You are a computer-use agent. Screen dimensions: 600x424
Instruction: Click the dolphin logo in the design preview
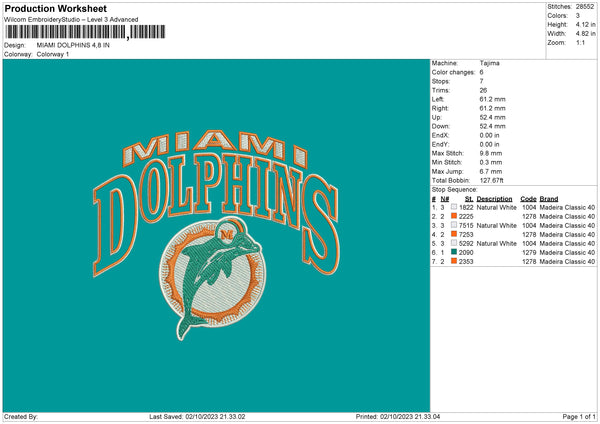click(x=212, y=277)
